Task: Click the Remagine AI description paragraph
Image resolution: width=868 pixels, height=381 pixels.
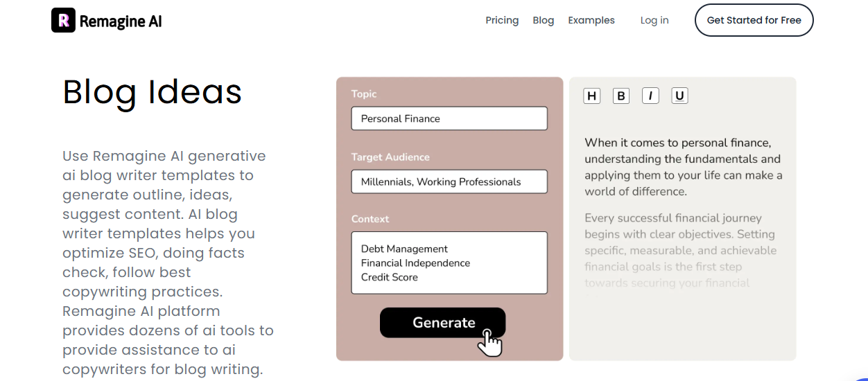Action: point(168,263)
